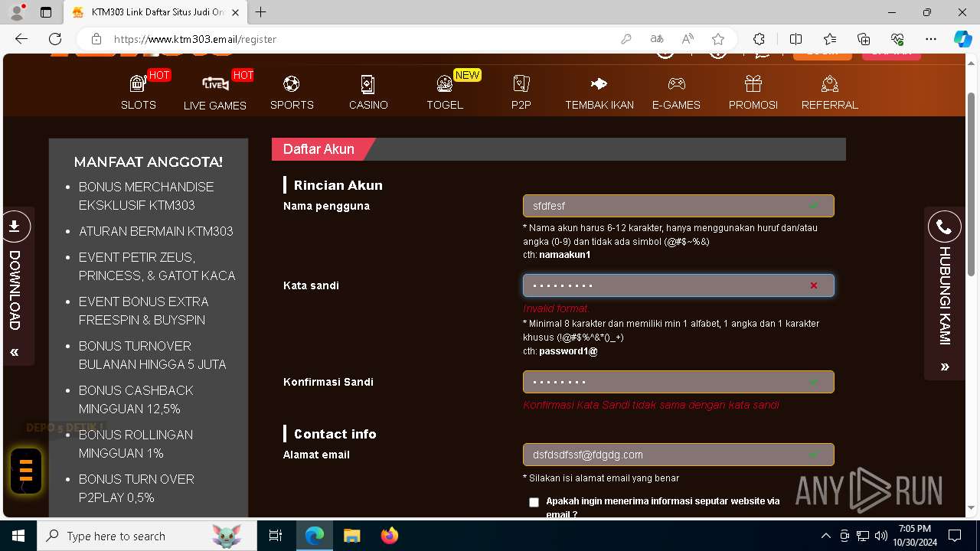The width and height of the screenshot is (980, 551).
Task: Select the KTM303 browser tab
Action: 154,12
